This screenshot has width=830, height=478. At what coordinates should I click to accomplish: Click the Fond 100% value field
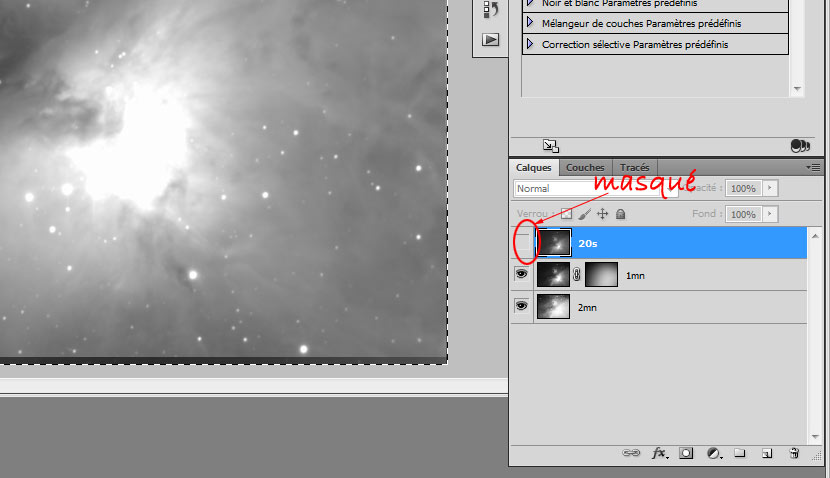point(743,214)
